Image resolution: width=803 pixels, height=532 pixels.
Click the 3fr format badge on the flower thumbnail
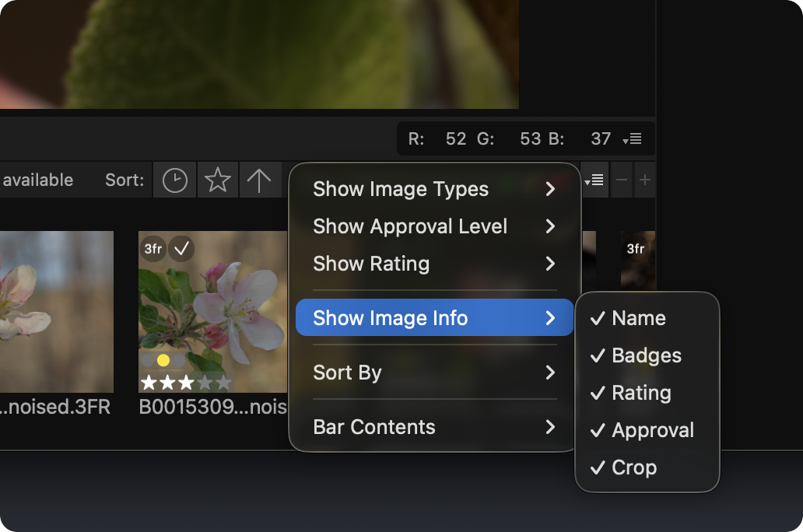coord(153,249)
